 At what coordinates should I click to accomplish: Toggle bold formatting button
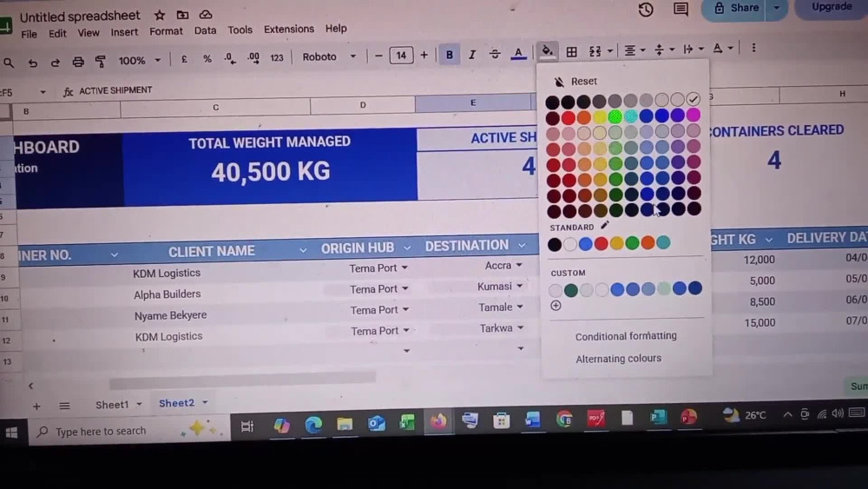tap(449, 55)
